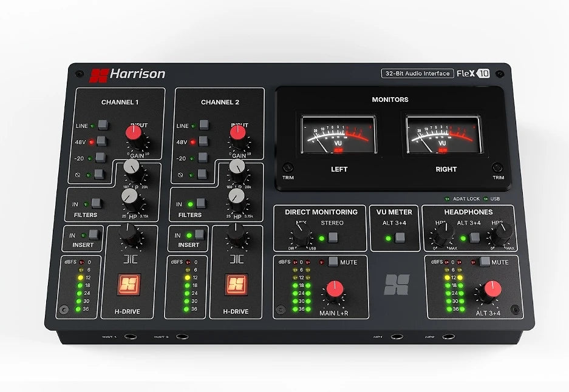This screenshot has width=569, height=392.
Task: Enable Channel 1 filters IN switch
Action: tap(96, 203)
